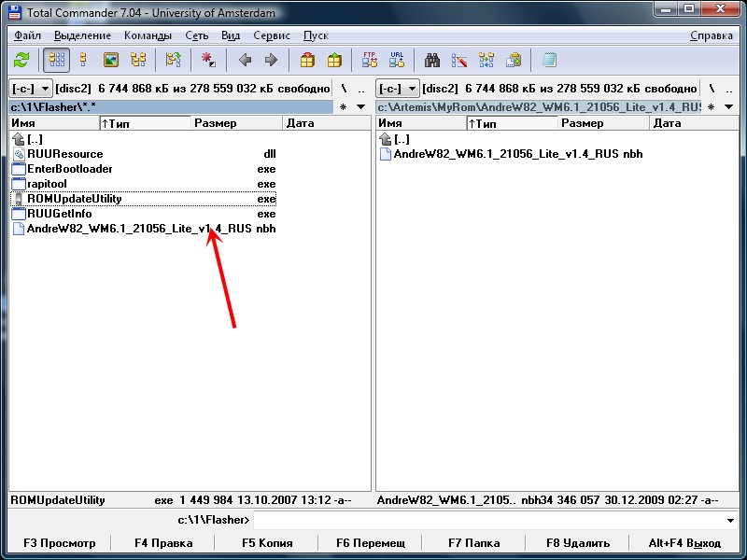Image resolution: width=747 pixels, height=560 pixels.
Task: Select rapitool exe file
Action: click(x=144, y=184)
